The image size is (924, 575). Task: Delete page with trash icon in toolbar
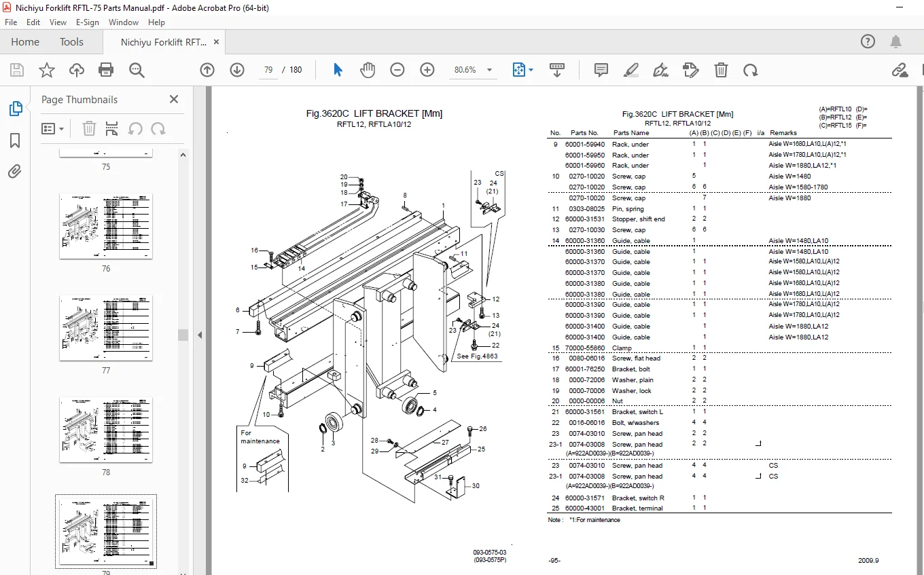[x=721, y=70]
